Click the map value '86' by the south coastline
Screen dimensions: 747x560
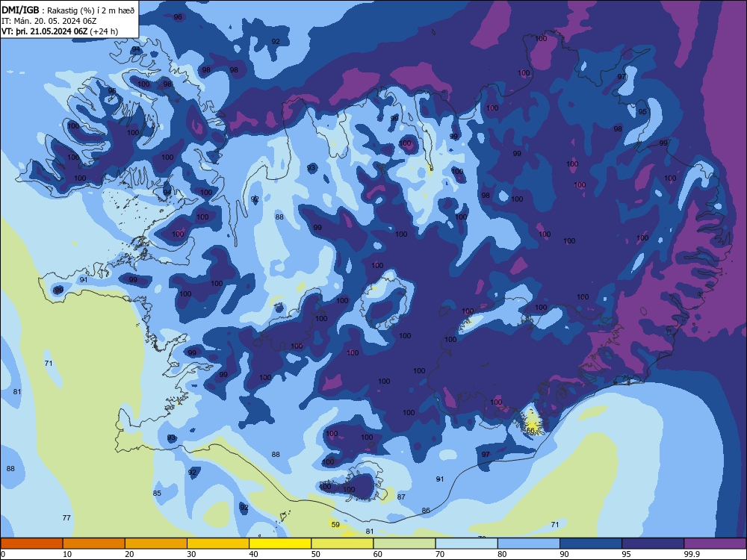click(x=426, y=511)
